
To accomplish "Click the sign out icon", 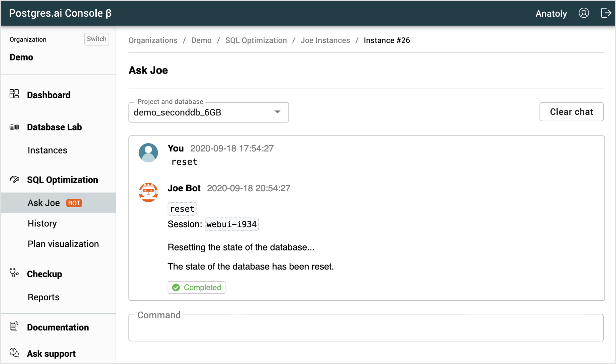I will (x=606, y=13).
